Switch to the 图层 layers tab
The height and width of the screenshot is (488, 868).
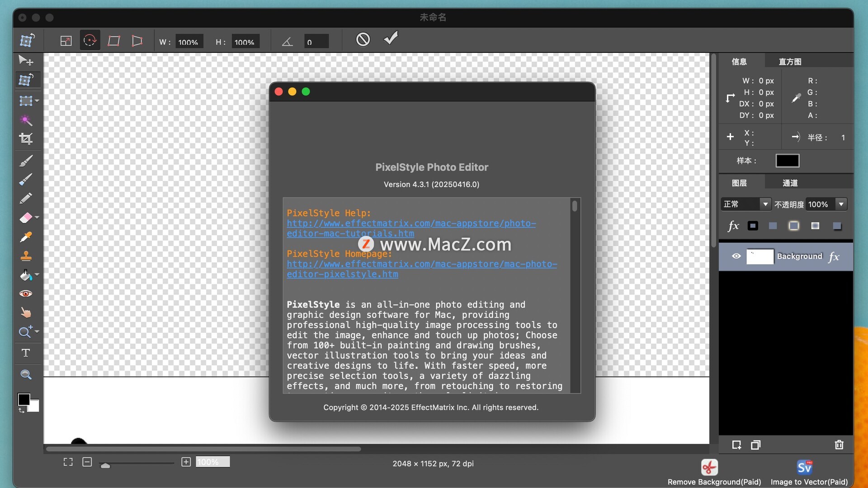coord(740,183)
